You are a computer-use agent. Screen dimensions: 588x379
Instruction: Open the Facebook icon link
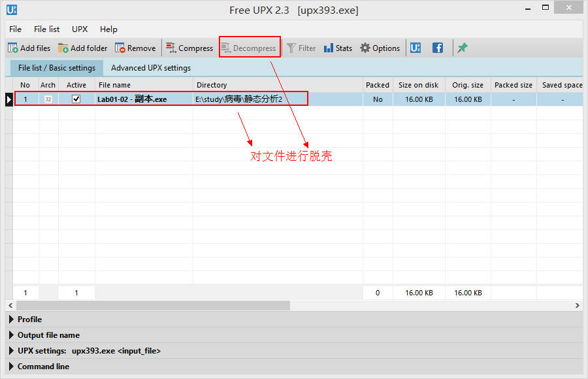[x=438, y=48]
